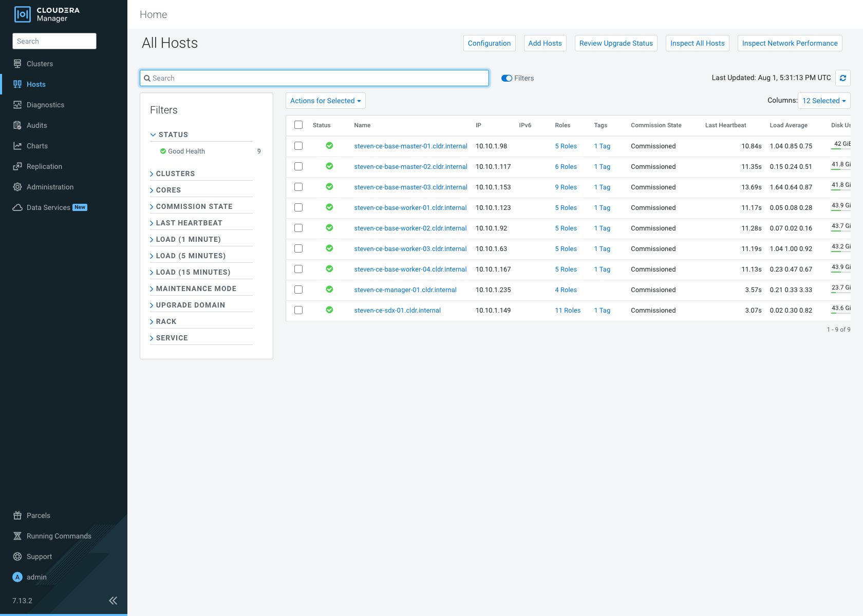Click good health icon for master-01 host
This screenshot has height=616, width=863.
329,146
